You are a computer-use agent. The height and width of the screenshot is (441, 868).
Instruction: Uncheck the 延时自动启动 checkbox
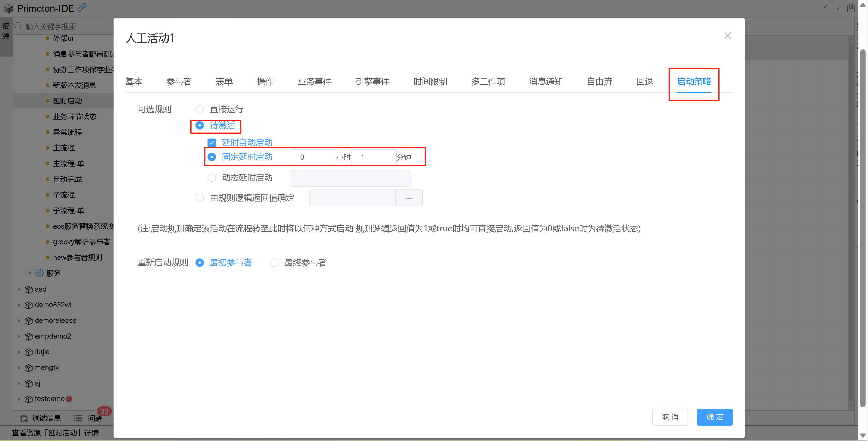coord(212,142)
